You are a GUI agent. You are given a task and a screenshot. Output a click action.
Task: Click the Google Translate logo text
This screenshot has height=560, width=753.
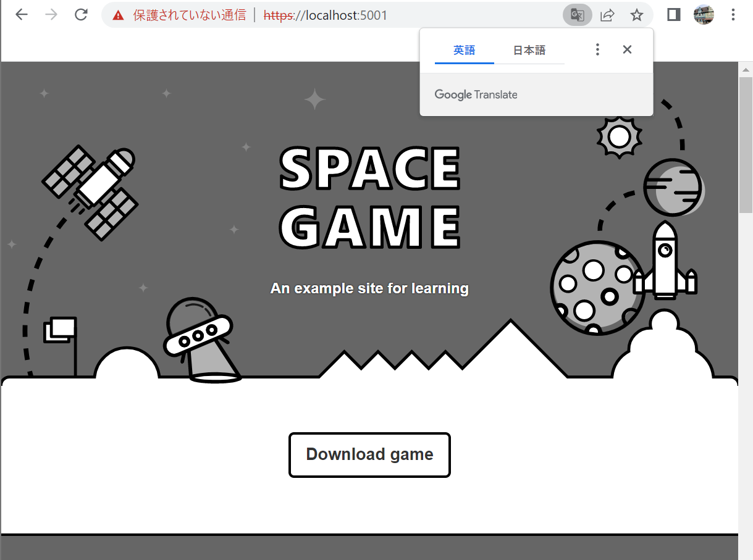(476, 94)
